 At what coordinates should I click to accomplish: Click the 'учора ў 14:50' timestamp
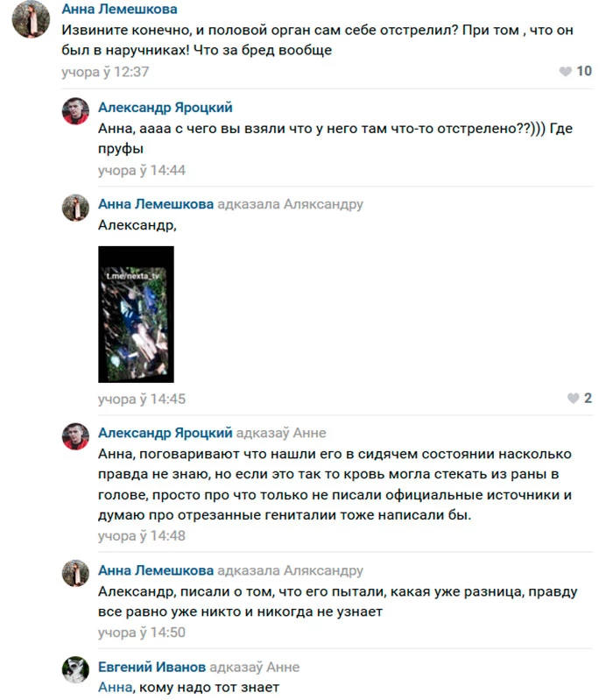pyautogui.click(x=142, y=633)
